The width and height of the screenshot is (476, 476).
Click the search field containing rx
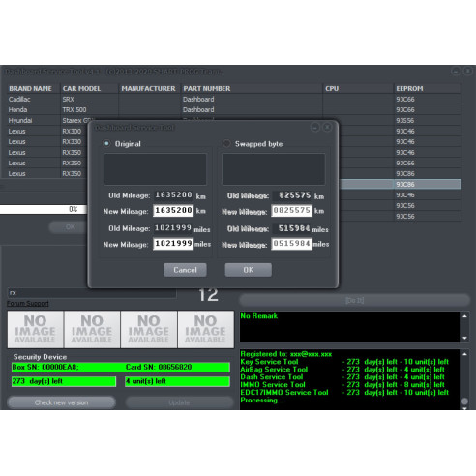pyautogui.click(x=92, y=293)
